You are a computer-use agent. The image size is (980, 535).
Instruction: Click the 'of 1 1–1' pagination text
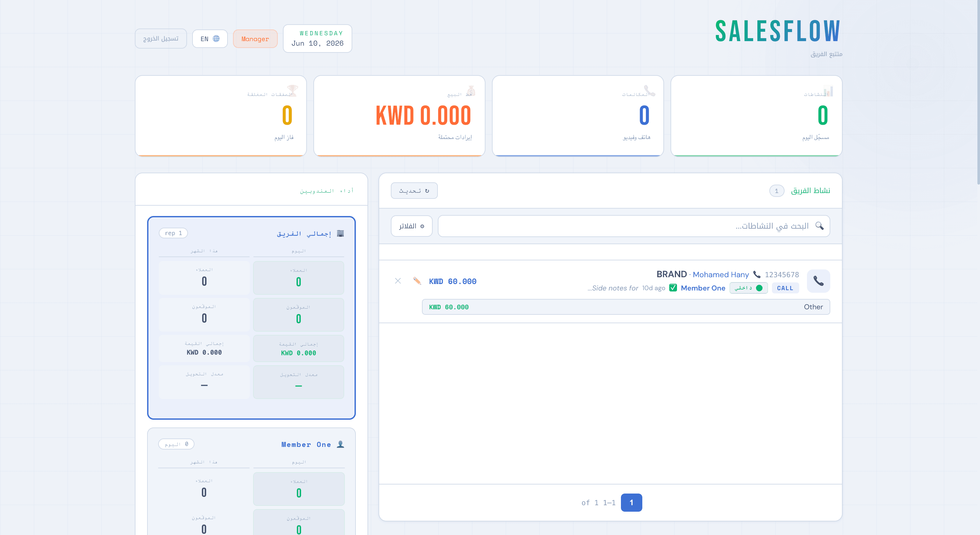(x=599, y=502)
